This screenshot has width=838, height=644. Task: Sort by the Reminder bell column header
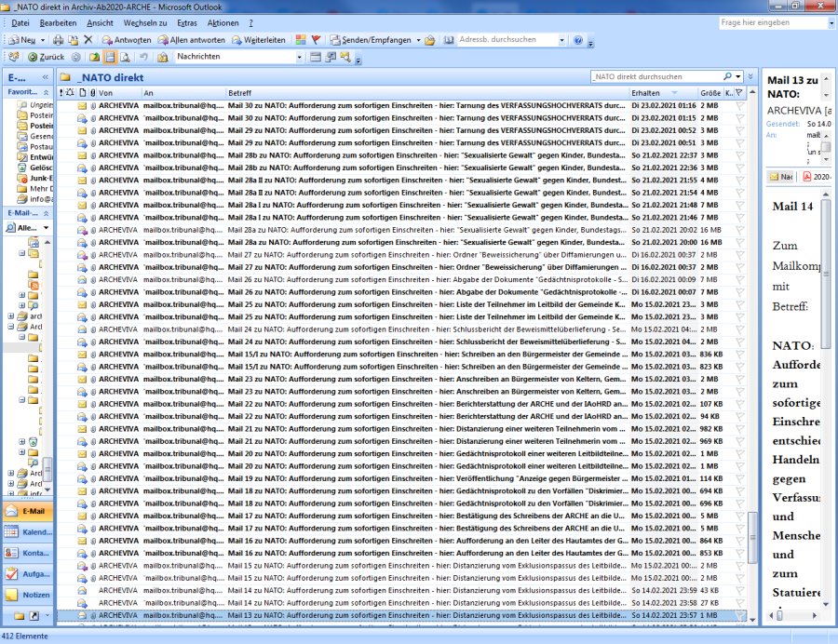70,92
